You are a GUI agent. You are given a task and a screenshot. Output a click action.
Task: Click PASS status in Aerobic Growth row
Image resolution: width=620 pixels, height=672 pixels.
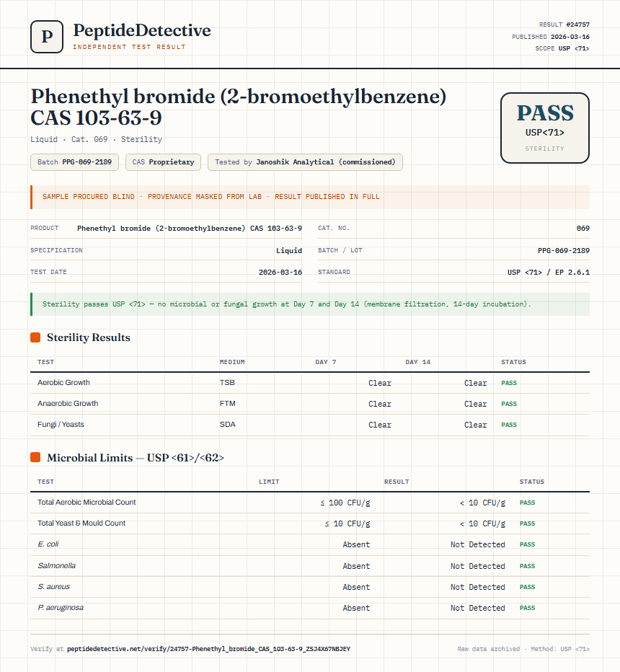[x=509, y=383]
